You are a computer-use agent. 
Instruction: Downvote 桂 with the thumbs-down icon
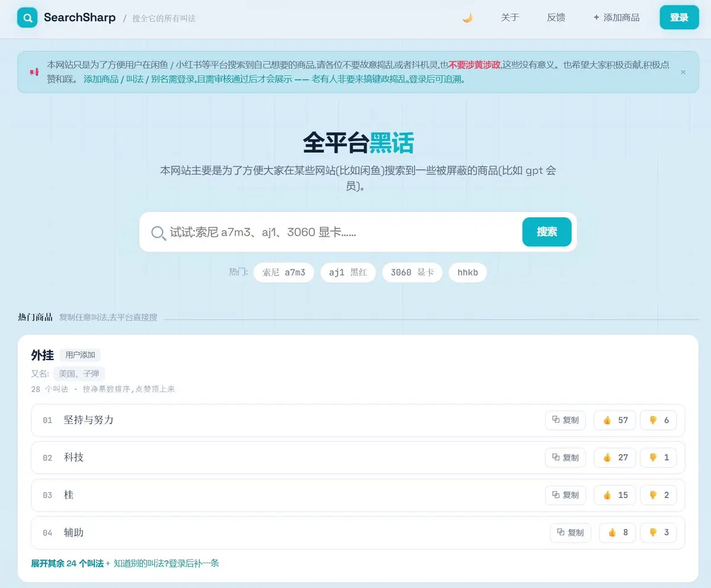[658, 495]
